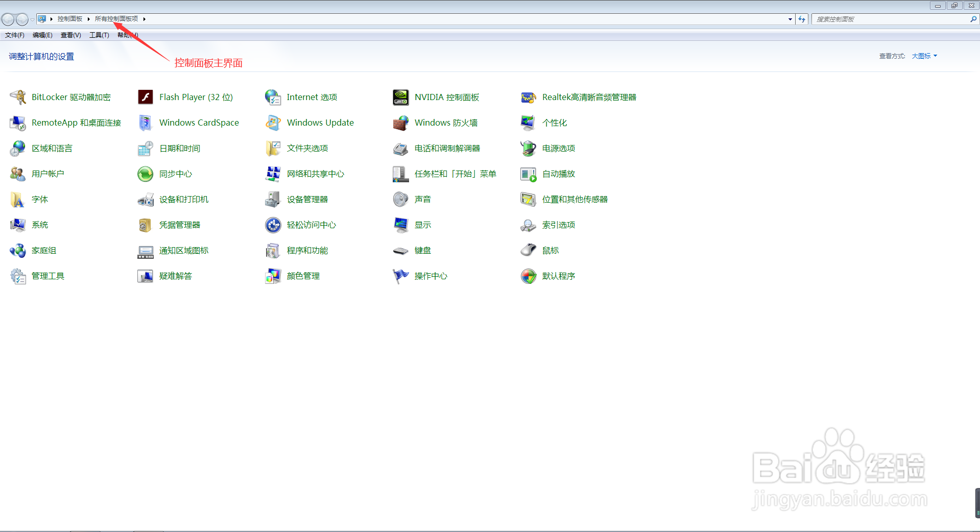This screenshot has height=532, width=980.
Task: Open the recent pages dropdown beside forward button
Action: coord(32,19)
